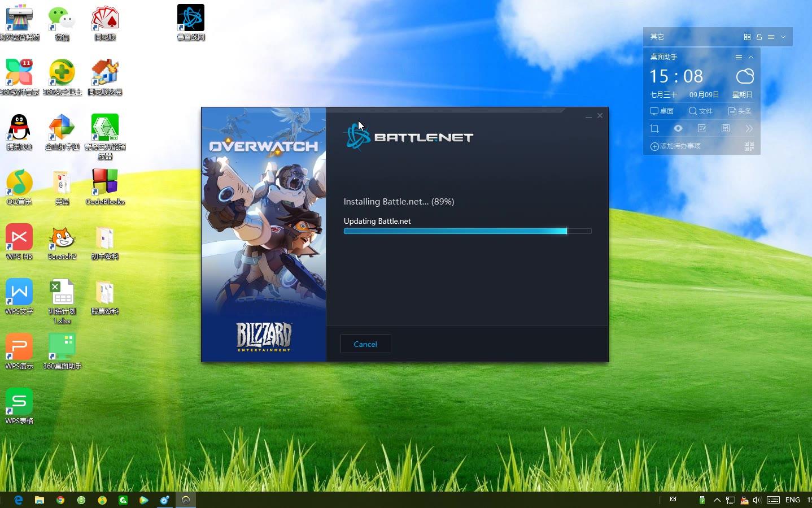Select the 头条 tab in widget
This screenshot has height=508, width=812.
[x=740, y=111]
